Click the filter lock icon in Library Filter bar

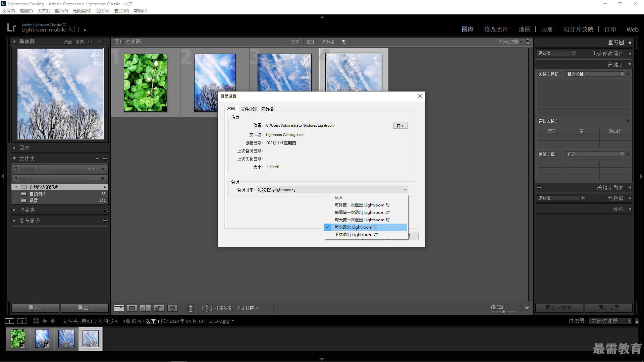[528, 42]
